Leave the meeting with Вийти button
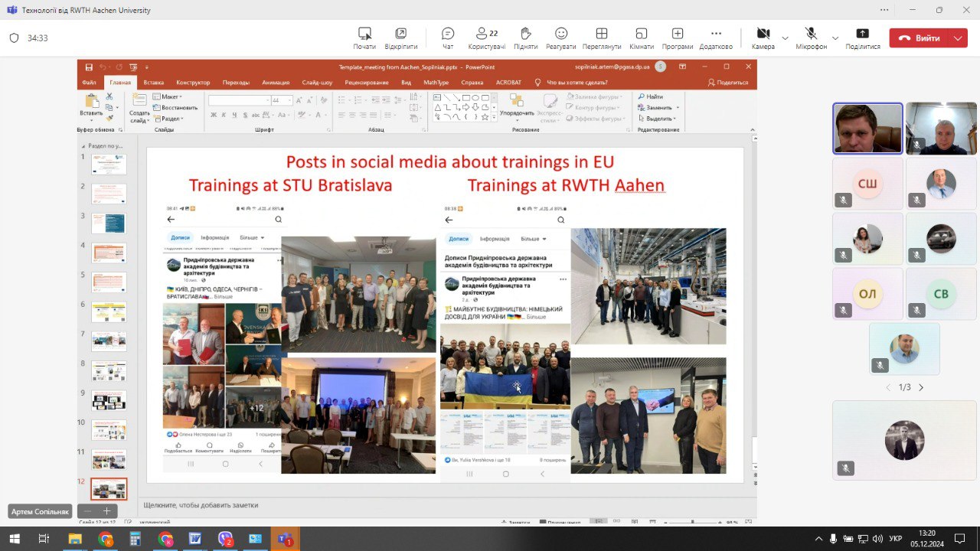Screen dimensions: 980x551 920,37
